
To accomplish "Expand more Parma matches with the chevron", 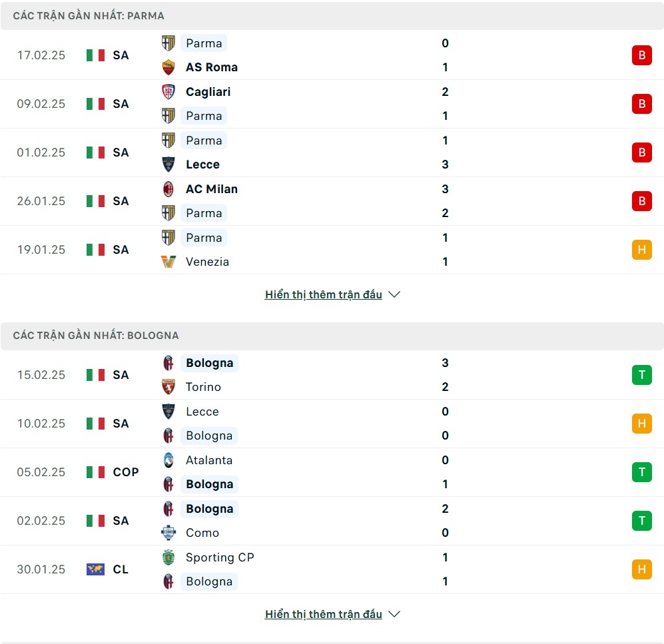I will 394,294.
